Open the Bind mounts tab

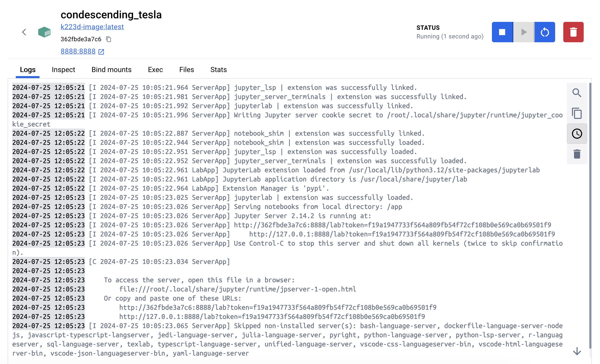[111, 70]
